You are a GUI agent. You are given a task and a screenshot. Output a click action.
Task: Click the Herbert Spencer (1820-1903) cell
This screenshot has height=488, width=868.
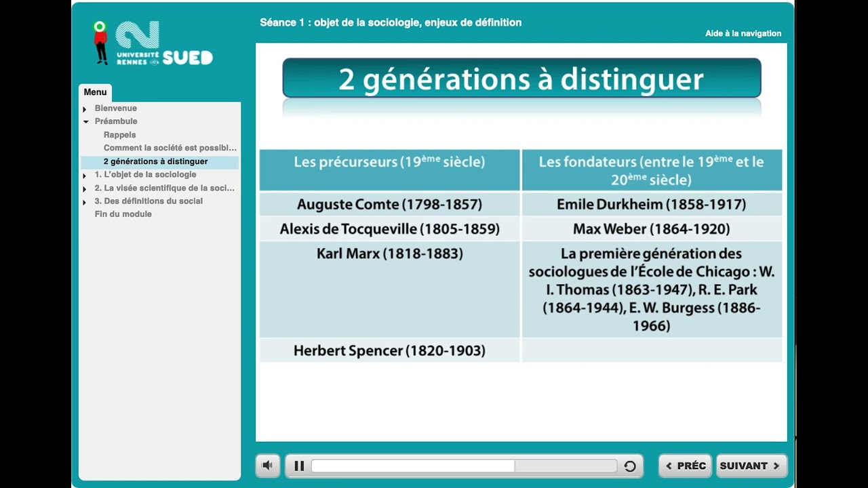(x=389, y=350)
